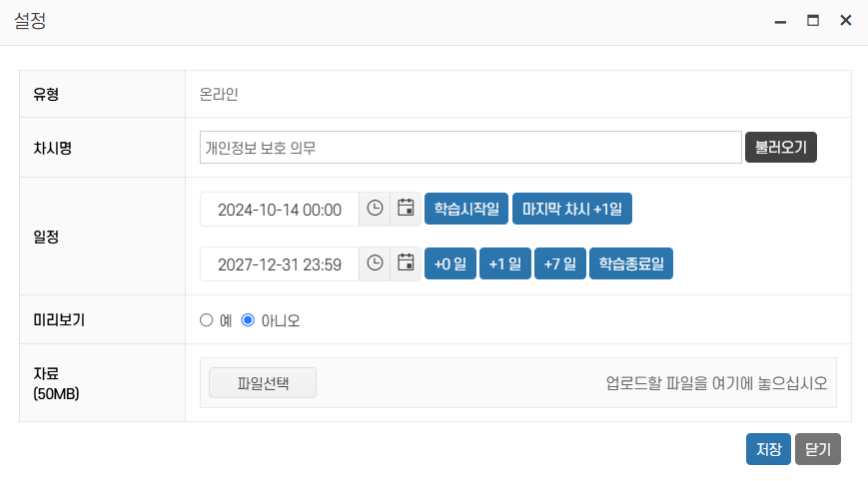The width and height of the screenshot is (868, 481).
Task: Set start to 학습시작일
Action: [x=466, y=209]
